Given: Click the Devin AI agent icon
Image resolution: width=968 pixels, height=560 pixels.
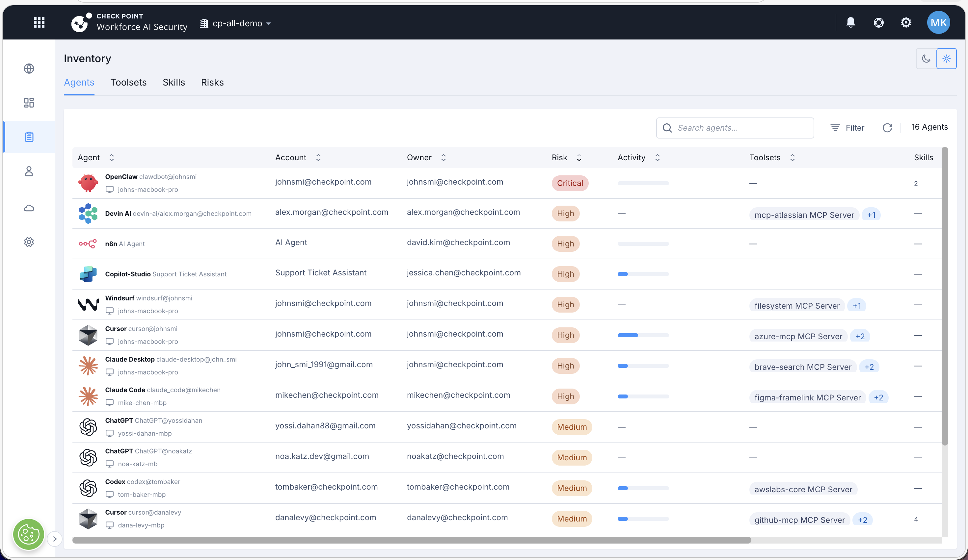Looking at the screenshot, I should coord(88,214).
